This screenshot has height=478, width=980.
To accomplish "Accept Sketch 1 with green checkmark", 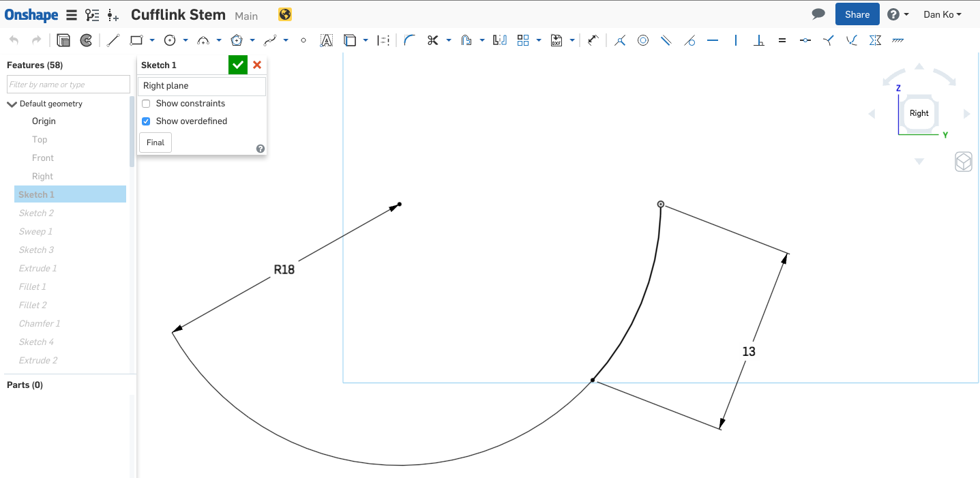I will (237, 65).
